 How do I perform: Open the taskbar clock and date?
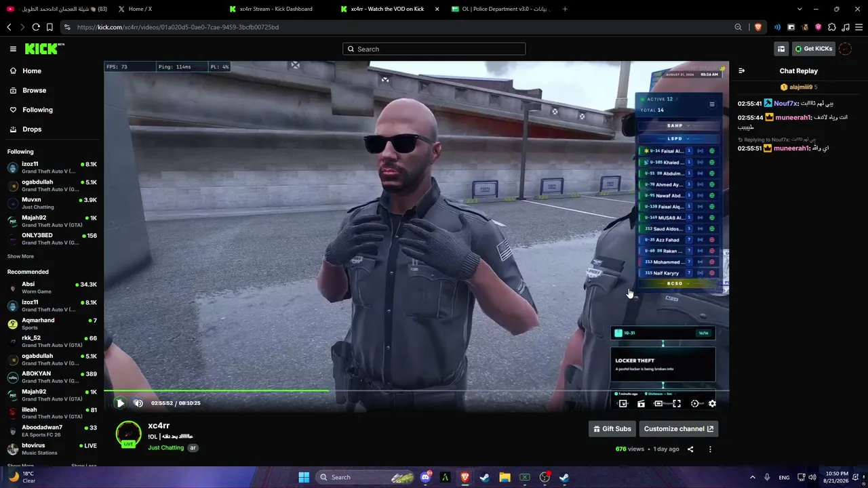(837, 477)
